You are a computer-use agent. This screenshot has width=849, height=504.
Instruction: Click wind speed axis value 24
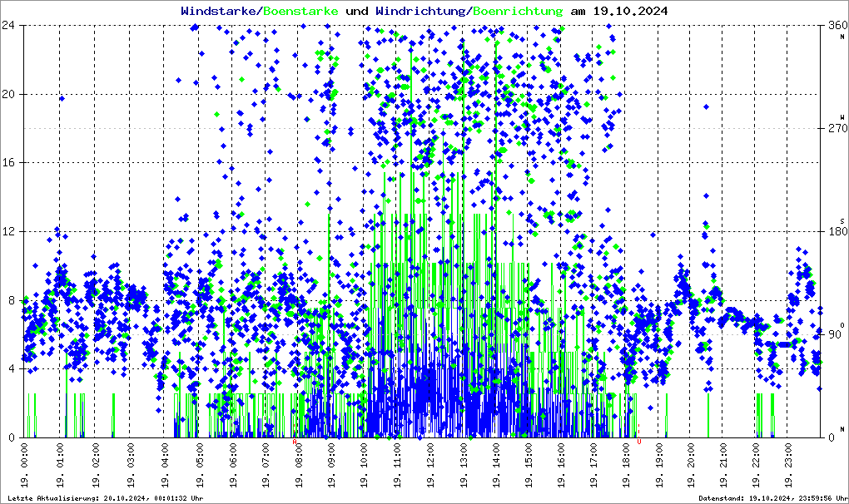[x=8, y=25]
